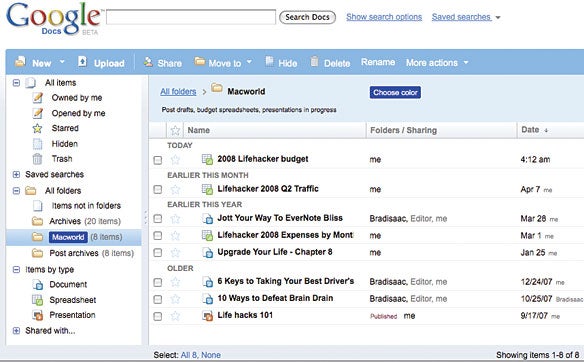The width and height of the screenshot is (584, 362).
Task: Click the Post archives folder icon
Action: point(37,253)
